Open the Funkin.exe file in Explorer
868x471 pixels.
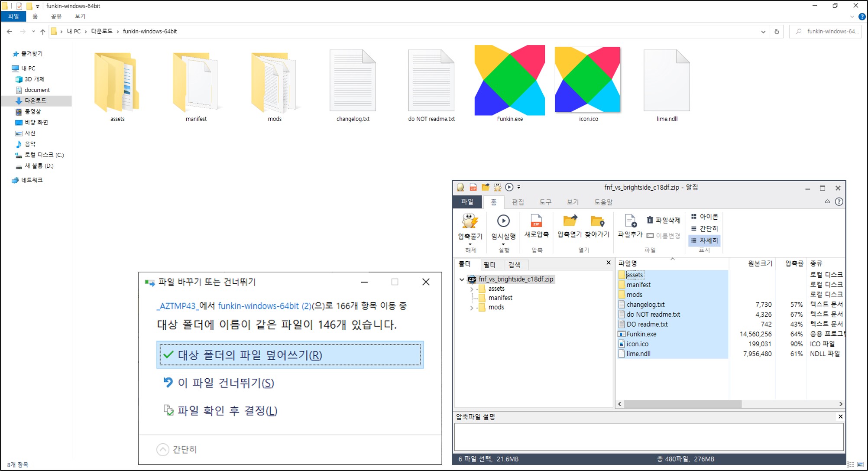[509, 81]
